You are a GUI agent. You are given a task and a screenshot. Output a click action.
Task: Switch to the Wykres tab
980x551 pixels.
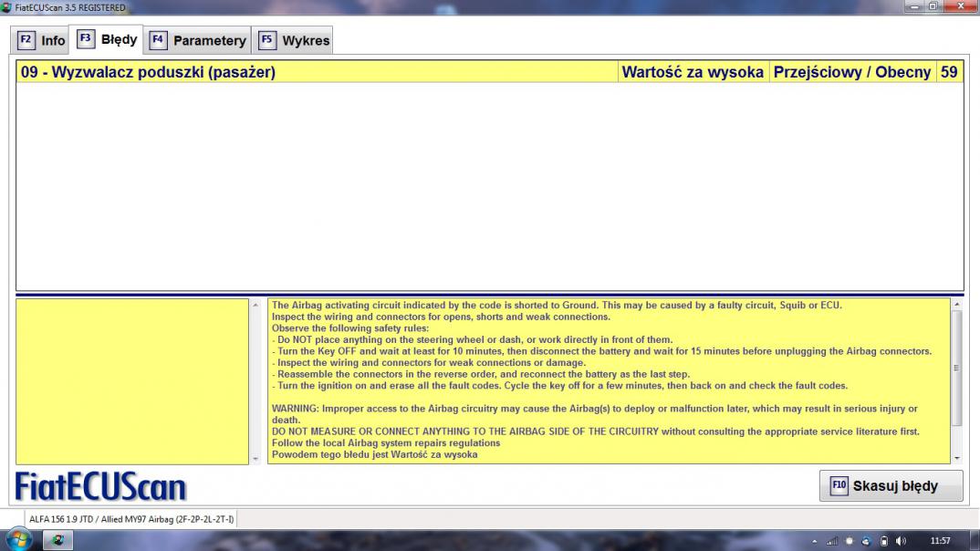(x=293, y=41)
